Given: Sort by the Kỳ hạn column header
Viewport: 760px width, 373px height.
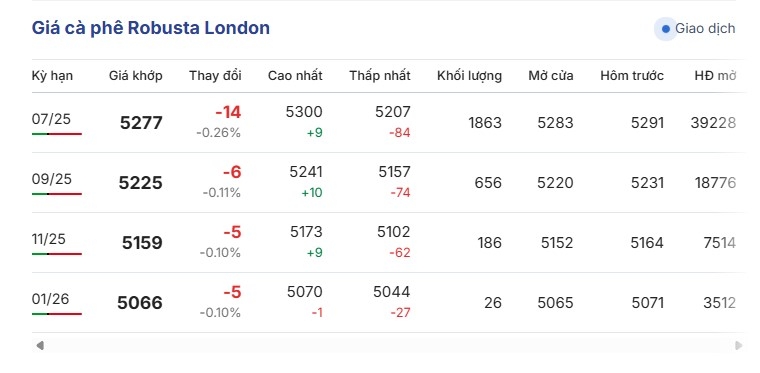Looking at the screenshot, I should point(52,76).
